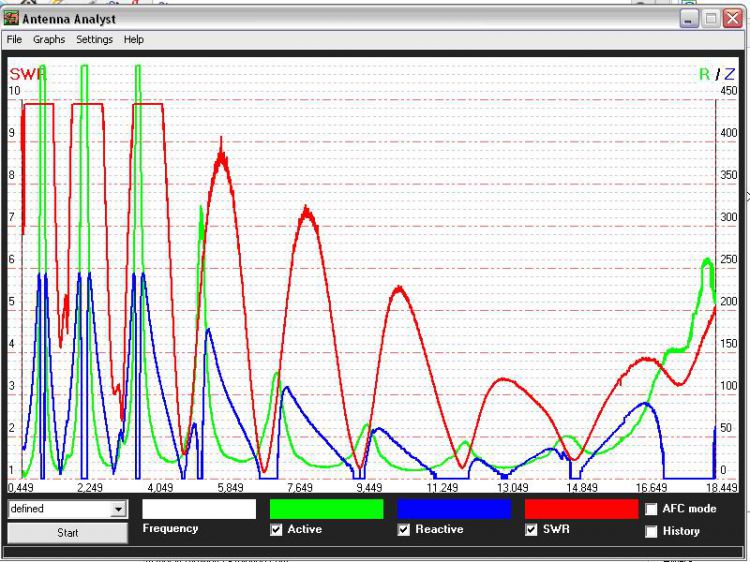
Task: Minimize the Antenna Analyst window
Action: tap(689, 19)
